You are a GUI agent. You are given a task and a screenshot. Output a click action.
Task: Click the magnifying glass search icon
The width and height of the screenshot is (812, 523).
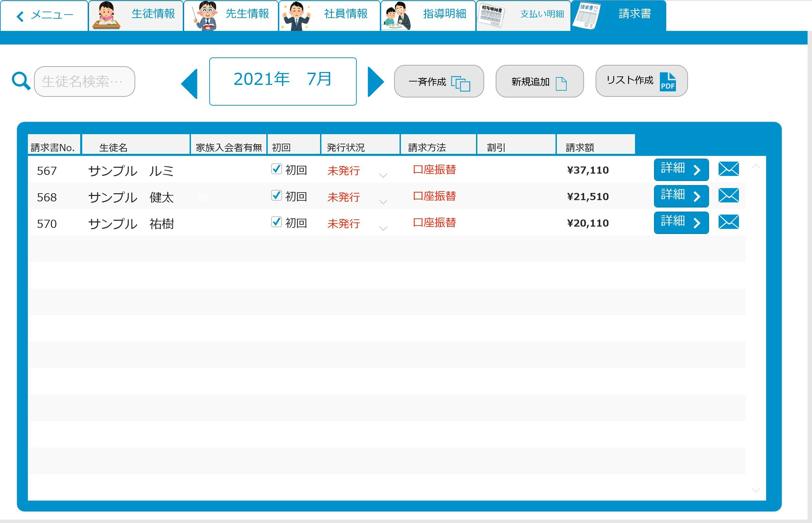21,81
